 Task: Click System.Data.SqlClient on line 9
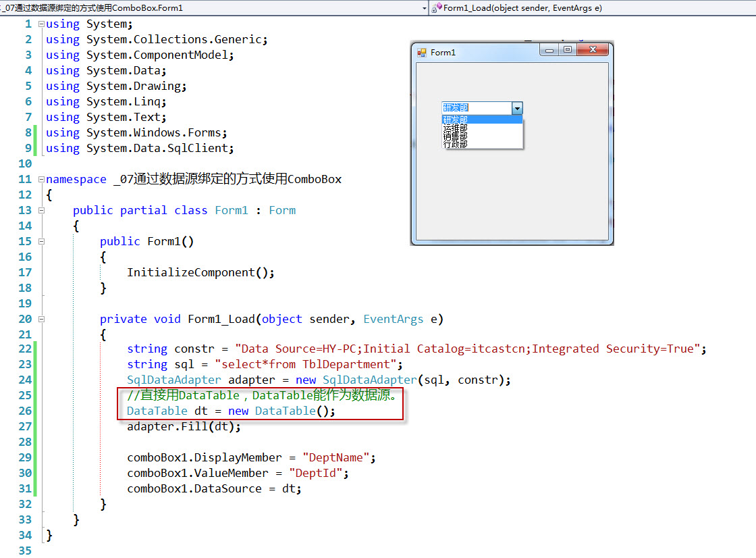coord(157,148)
